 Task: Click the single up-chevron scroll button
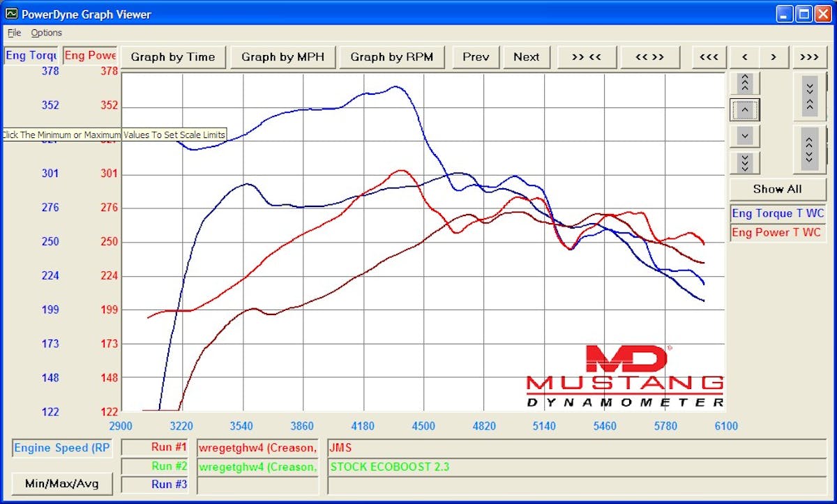tap(745, 109)
